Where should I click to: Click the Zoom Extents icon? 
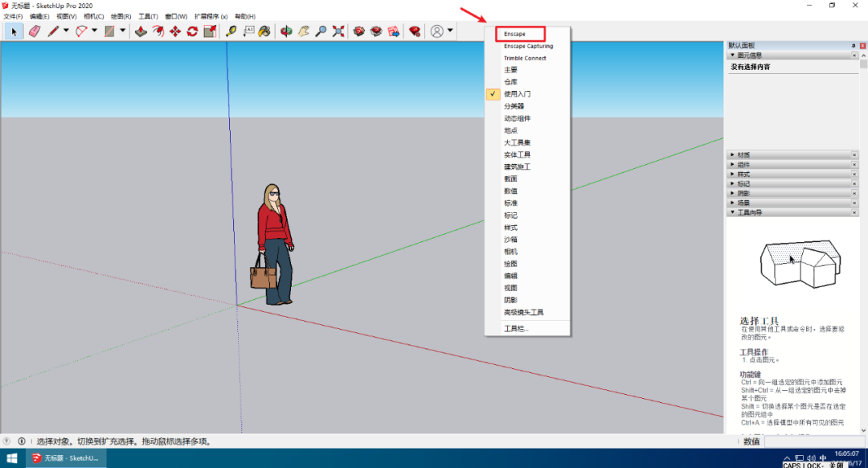[x=338, y=31]
